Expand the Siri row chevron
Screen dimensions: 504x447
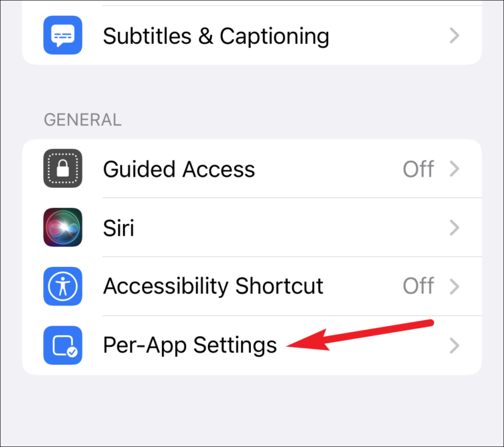click(x=454, y=228)
